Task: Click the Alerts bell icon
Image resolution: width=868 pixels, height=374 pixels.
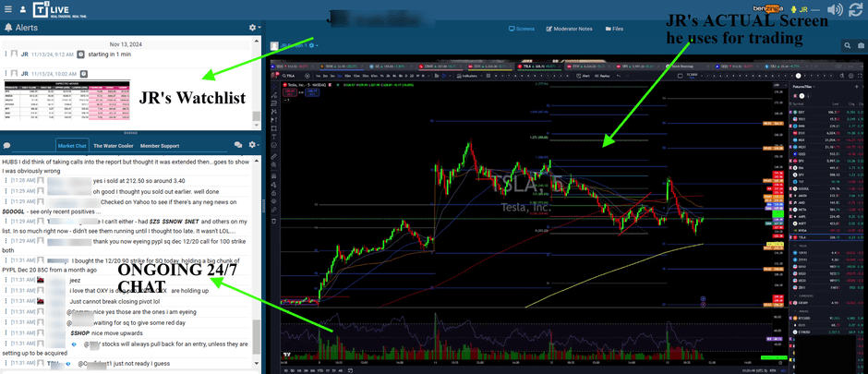Action: tap(8, 27)
